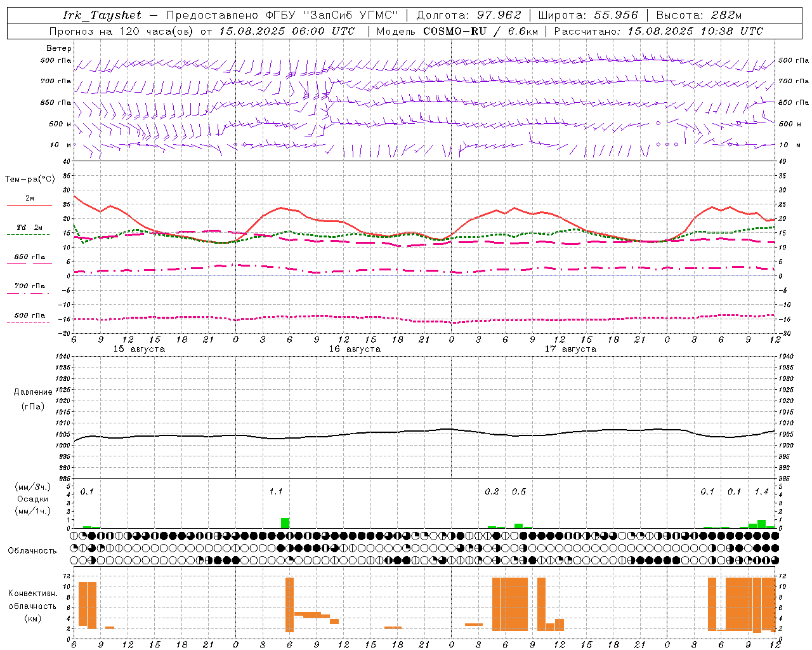The height and width of the screenshot is (650, 812).
Task: Click the precipitation value 1.4
Action: click(761, 492)
